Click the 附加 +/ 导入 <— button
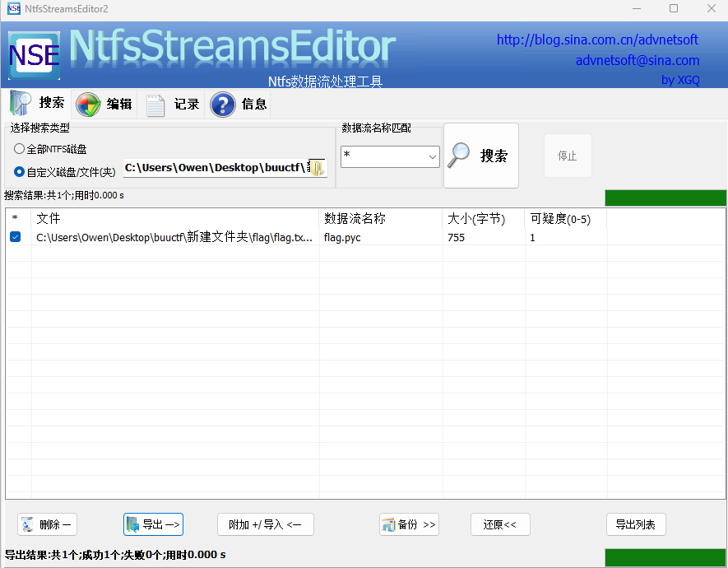728x568 pixels. [266, 524]
